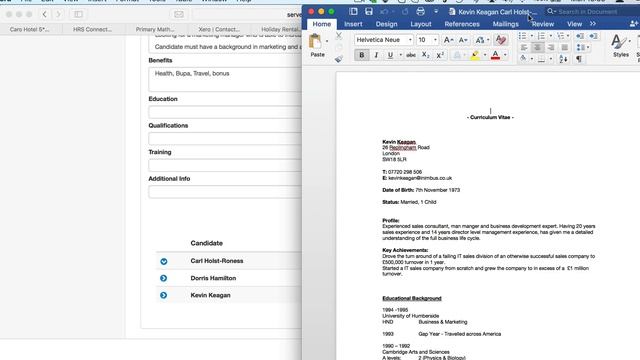640x360 pixels.
Task: Click the Print icon in Word title bar
Action: click(x=420, y=11)
